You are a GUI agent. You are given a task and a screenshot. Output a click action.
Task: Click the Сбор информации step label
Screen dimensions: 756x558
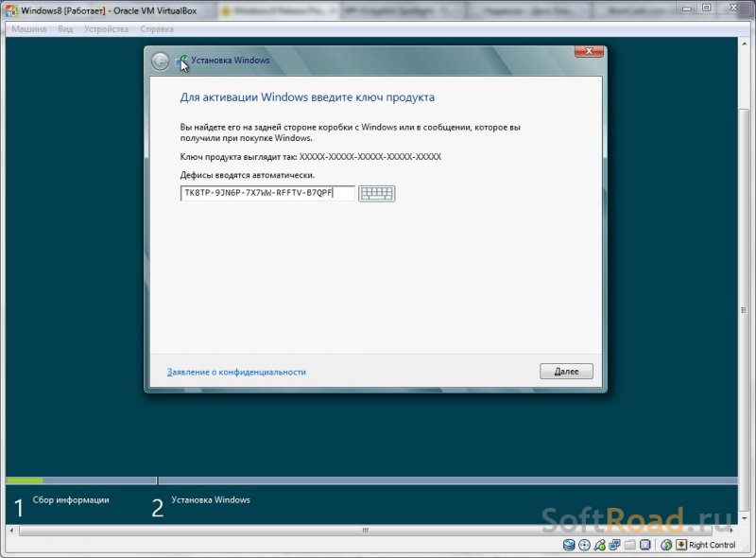pyautogui.click(x=71, y=500)
